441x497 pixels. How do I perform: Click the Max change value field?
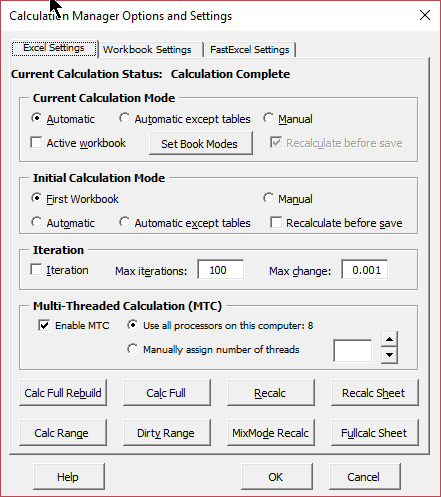pos(365,269)
